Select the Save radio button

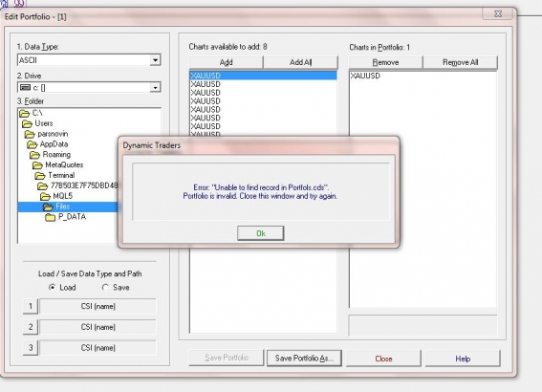tap(106, 287)
